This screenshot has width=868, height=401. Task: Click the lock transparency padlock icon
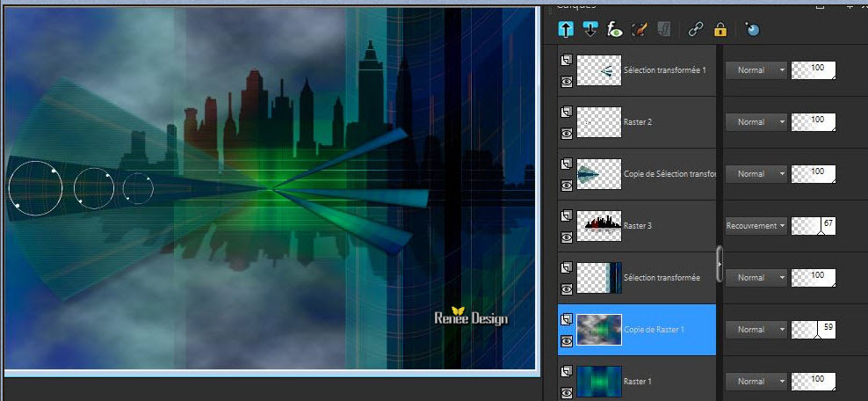click(720, 29)
